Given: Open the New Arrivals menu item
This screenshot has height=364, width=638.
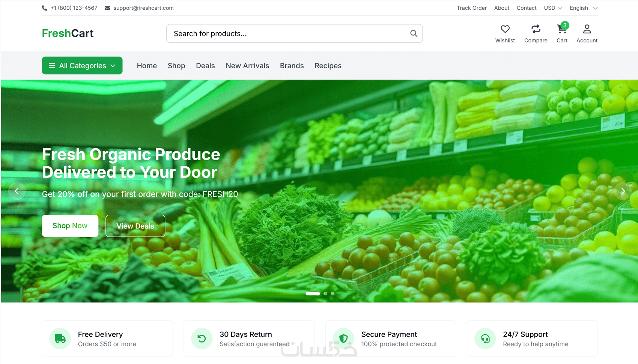Looking at the screenshot, I should pyautogui.click(x=247, y=66).
